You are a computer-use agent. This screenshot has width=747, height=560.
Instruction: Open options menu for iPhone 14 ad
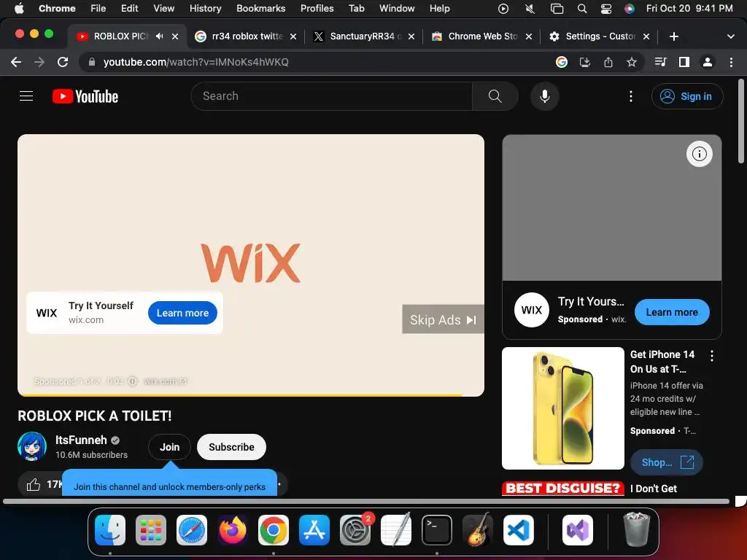712,356
